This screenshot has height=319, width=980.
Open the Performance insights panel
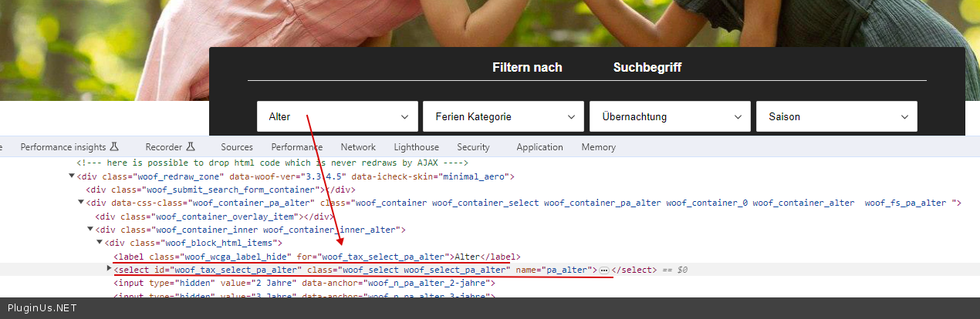click(x=63, y=147)
